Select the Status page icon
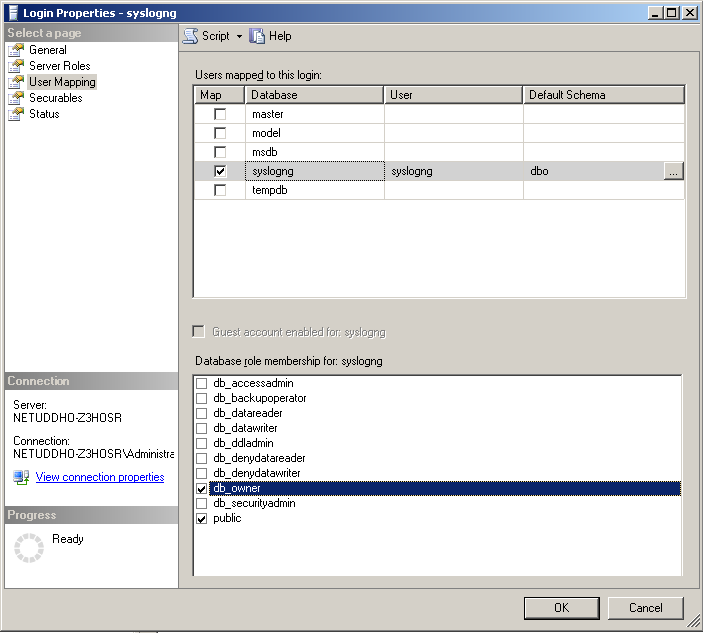 [x=16, y=114]
